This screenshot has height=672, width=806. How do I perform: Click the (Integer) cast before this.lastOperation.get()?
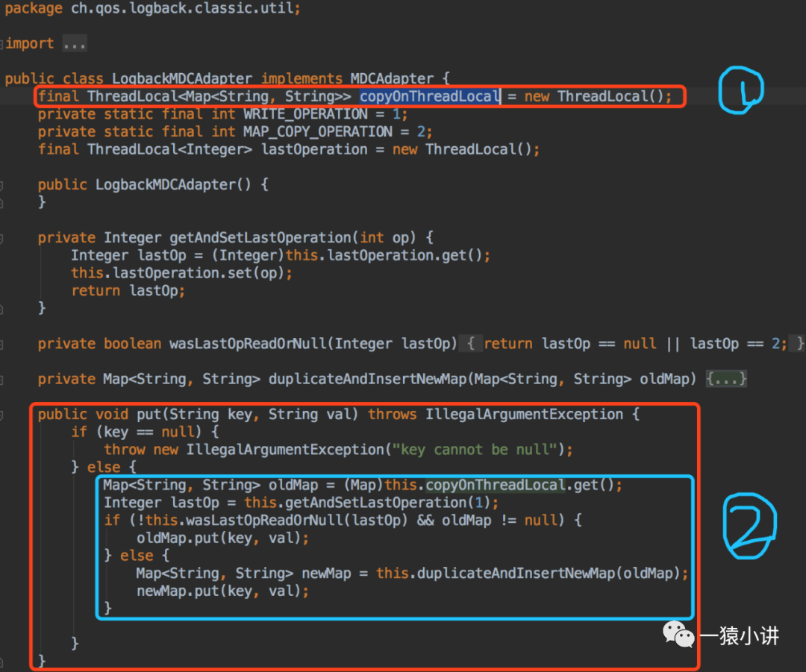[249, 255]
